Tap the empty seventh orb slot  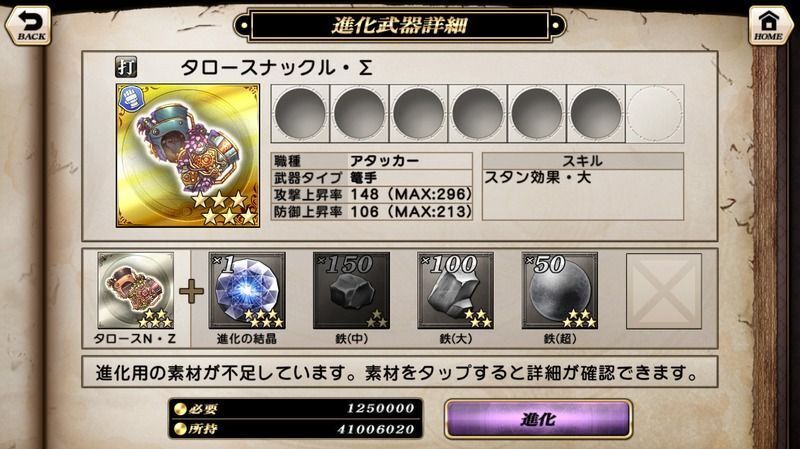655,114
